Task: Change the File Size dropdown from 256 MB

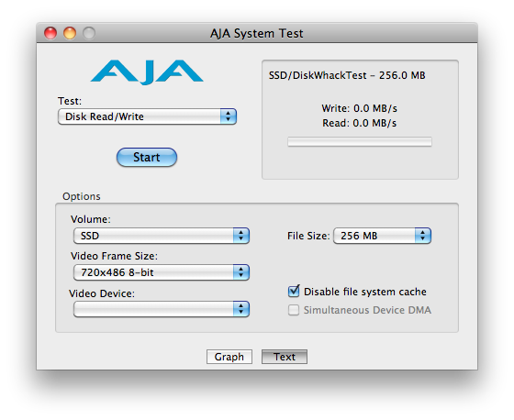Action: pos(382,236)
